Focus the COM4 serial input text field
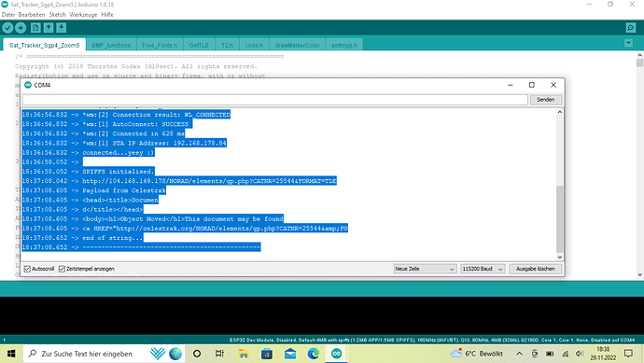 pyautogui.click(x=274, y=100)
